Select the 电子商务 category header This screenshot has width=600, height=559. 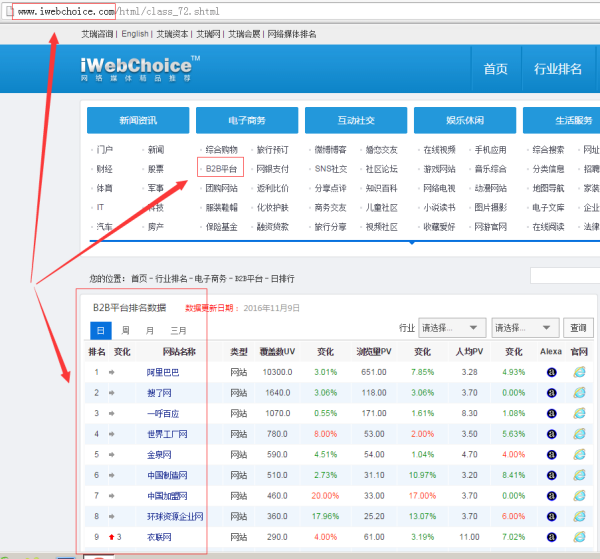[x=247, y=121]
